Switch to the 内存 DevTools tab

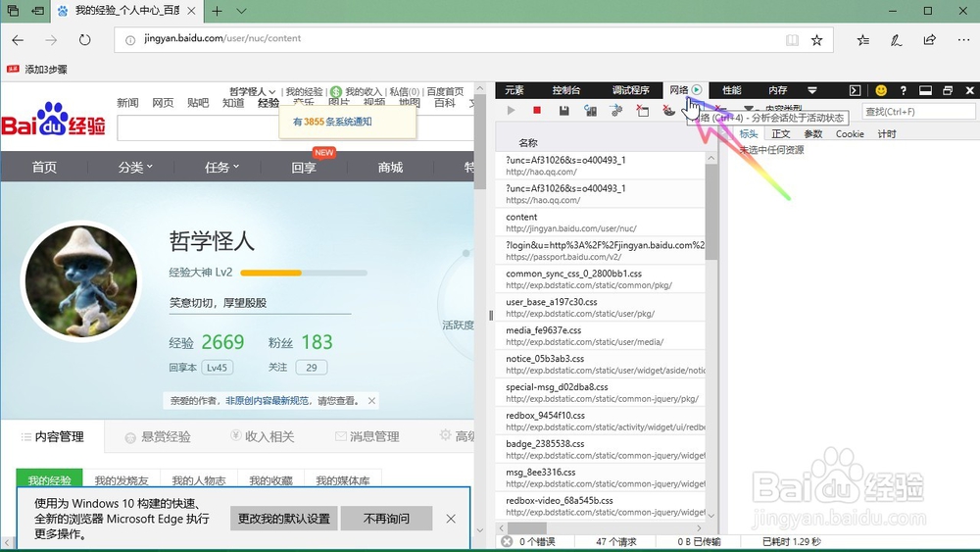777,90
